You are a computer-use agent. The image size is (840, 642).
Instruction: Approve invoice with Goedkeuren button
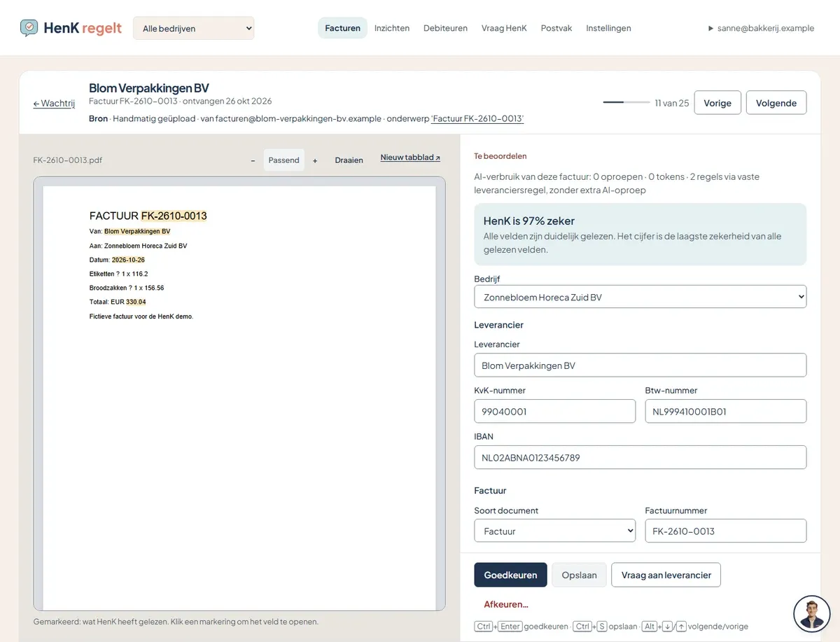(x=510, y=575)
